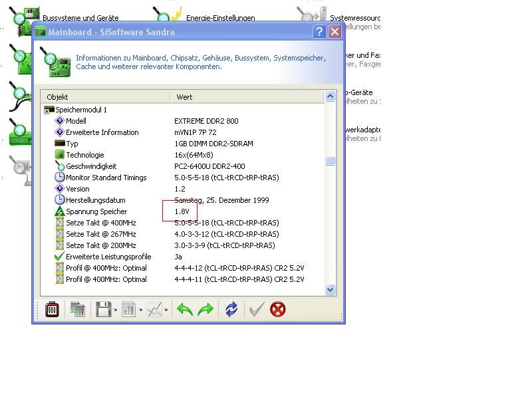Open the options icon in bottom toolbar
Image resolution: width=532 pixels, height=399 pixels.
click(52, 309)
